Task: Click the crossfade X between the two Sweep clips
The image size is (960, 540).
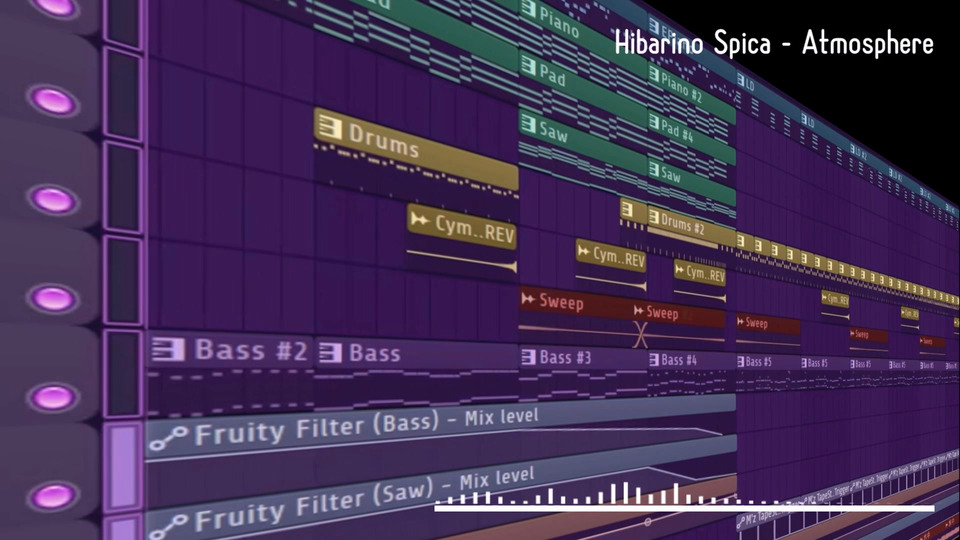Action: point(640,335)
